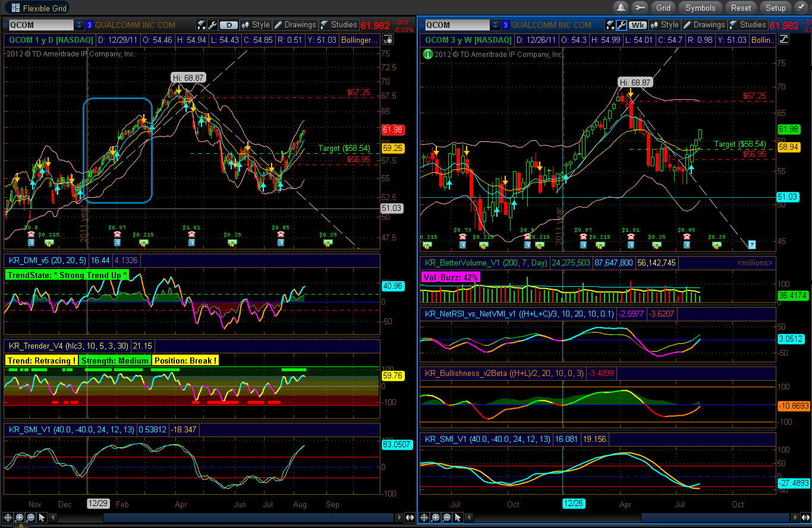Image resolution: width=812 pixels, height=528 pixels.
Task: Click the blue link number 3 in right chart
Action: 506,25
